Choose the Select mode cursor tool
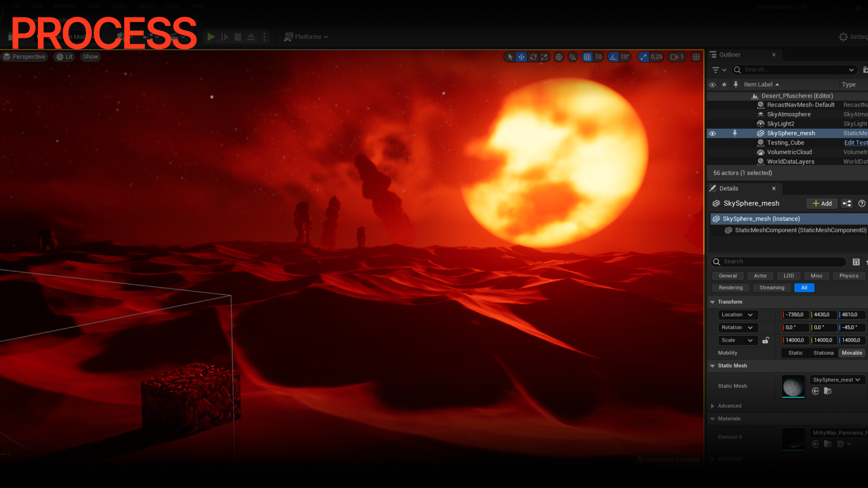Image resolution: width=868 pixels, height=488 pixels. pyautogui.click(x=510, y=57)
